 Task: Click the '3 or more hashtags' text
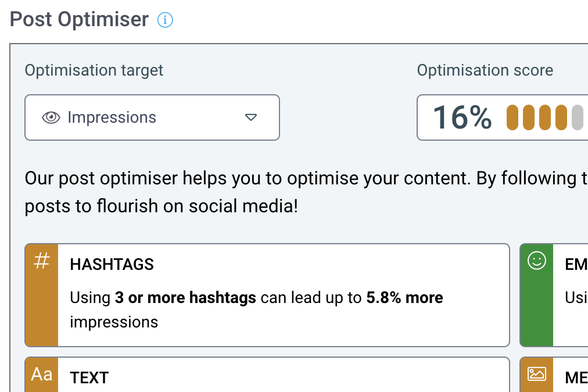click(185, 298)
